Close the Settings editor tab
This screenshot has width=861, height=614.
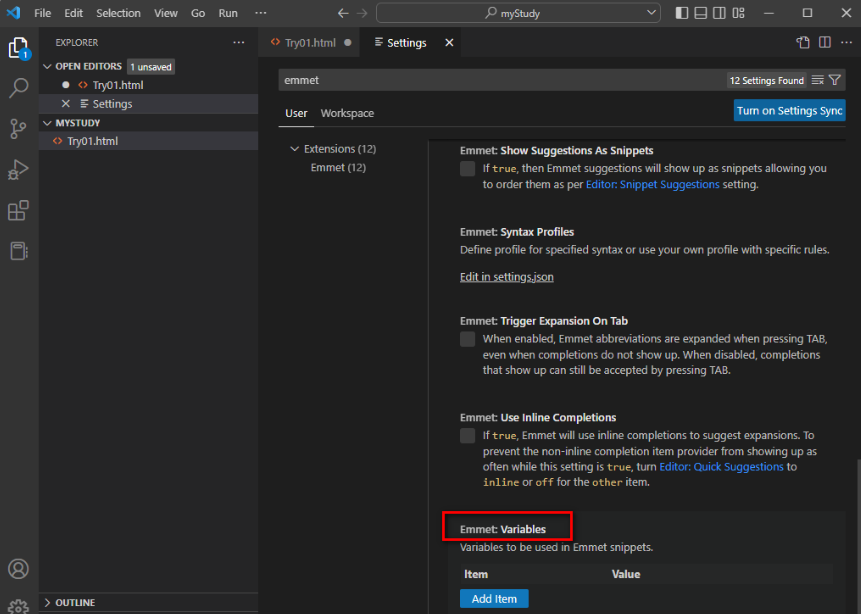click(x=449, y=42)
